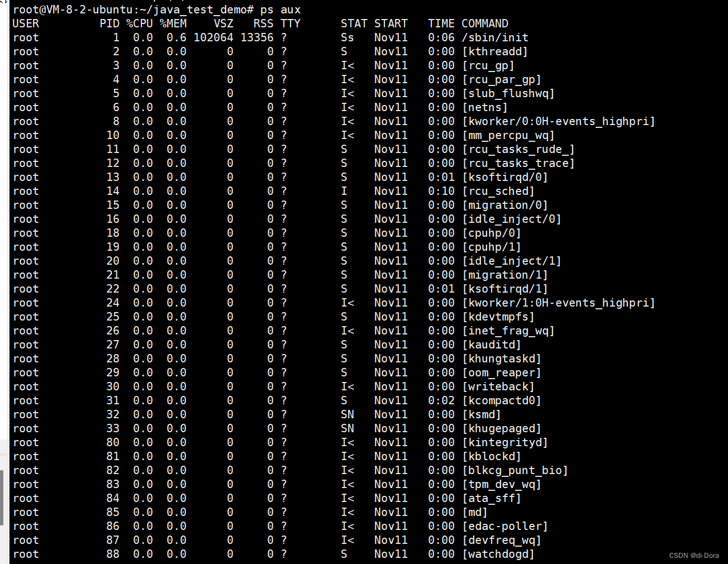Image resolution: width=728 pixels, height=564 pixels.
Task: Click the VSZ value 102064
Action: (213, 37)
